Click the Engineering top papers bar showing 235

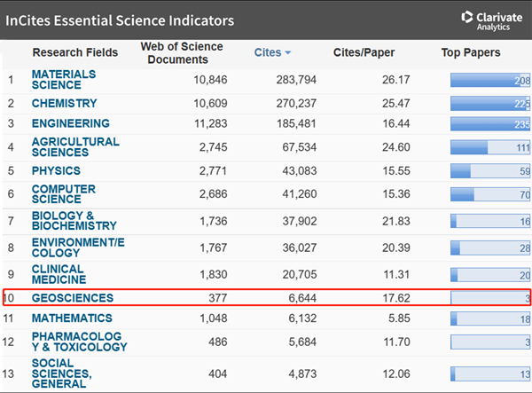[x=489, y=124]
